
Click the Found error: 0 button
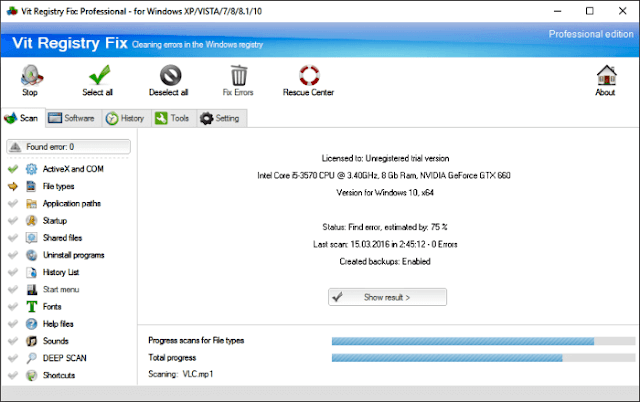[x=69, y=147]
